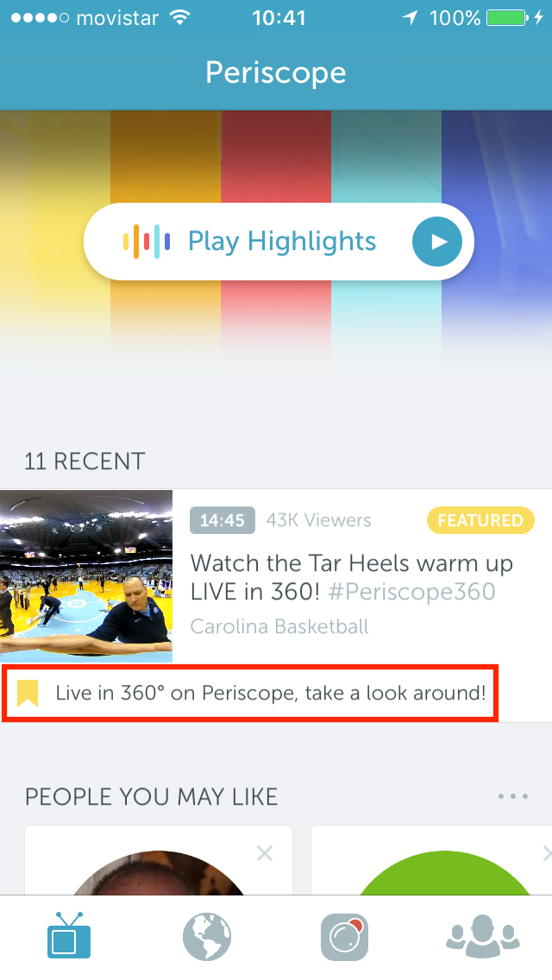
Task: Tap the first suggested person's avatar
Action: click(159, 873)
